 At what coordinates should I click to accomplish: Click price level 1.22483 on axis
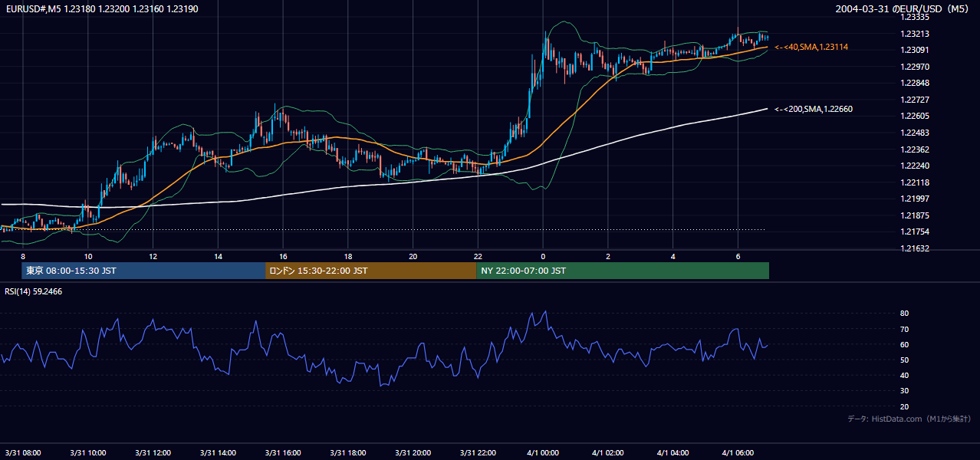tap(915, 133)
